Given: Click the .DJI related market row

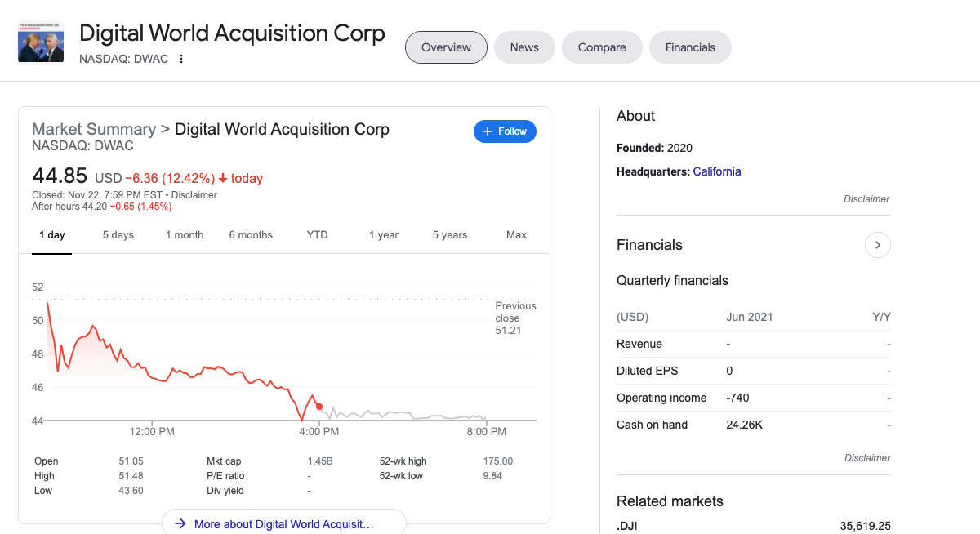Looking at the screenshot, I should tap(753, 526).
